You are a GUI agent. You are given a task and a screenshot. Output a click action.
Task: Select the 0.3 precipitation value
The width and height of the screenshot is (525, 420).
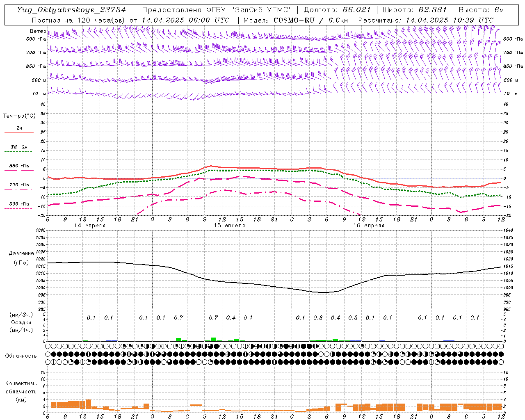click(318, 317)
